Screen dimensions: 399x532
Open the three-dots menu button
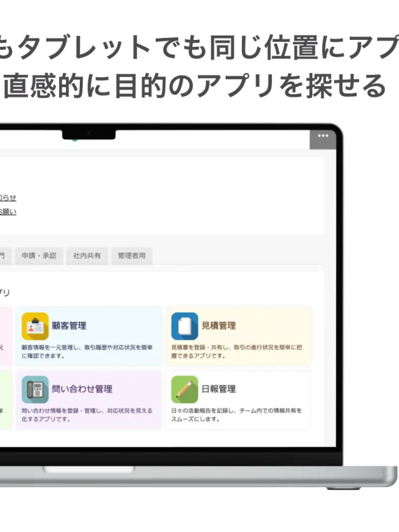(x=322, y=136)
